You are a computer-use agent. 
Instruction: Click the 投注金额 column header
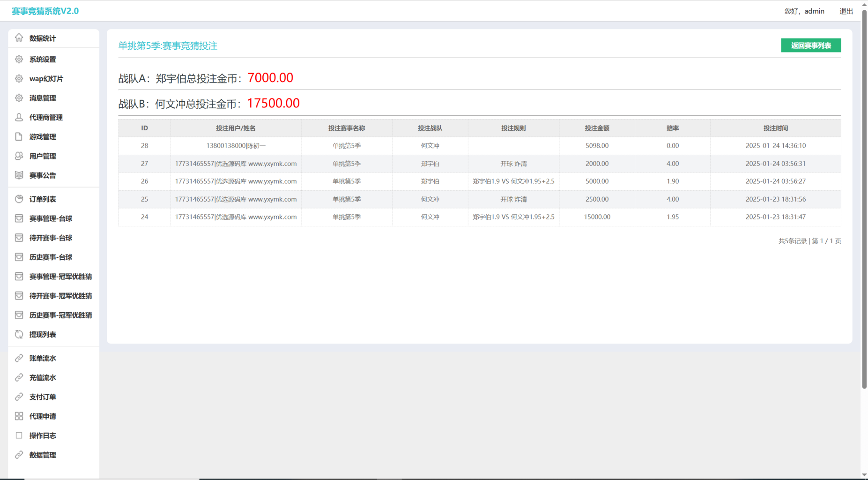(x=597, y=128)
